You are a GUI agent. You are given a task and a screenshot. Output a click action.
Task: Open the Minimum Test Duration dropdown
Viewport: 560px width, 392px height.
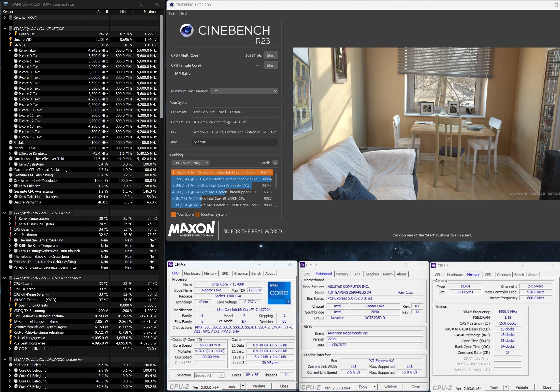(244, 91)
